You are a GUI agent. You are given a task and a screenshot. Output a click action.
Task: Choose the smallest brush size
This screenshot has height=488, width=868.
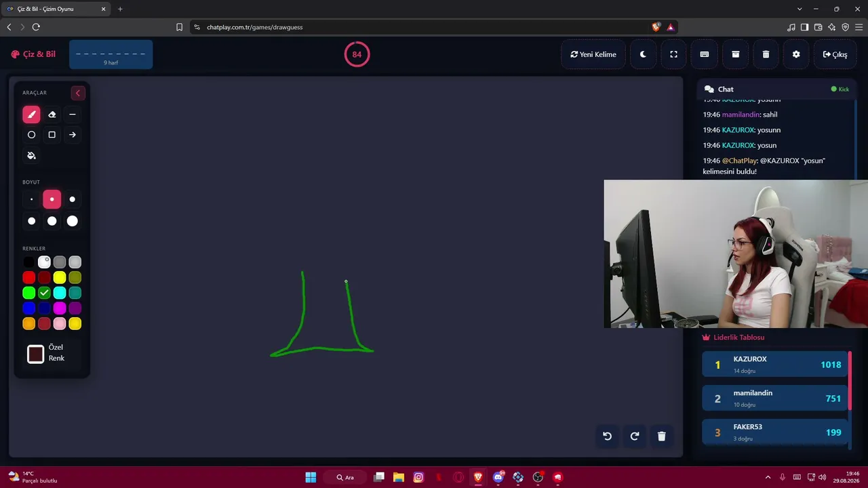[x=31, y=199]
